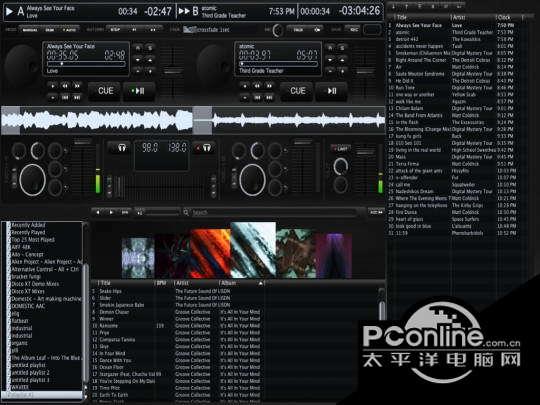Toggle play/pause on deck B
Viewport: 540px width, 405px height.
331,91
